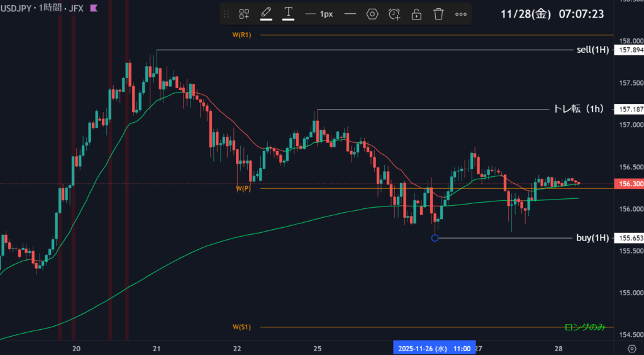Open more options three-dot menu
Image resolution: width=644 pixels, height=355 pixels.
pyautogui.click(x=460, y=14)
